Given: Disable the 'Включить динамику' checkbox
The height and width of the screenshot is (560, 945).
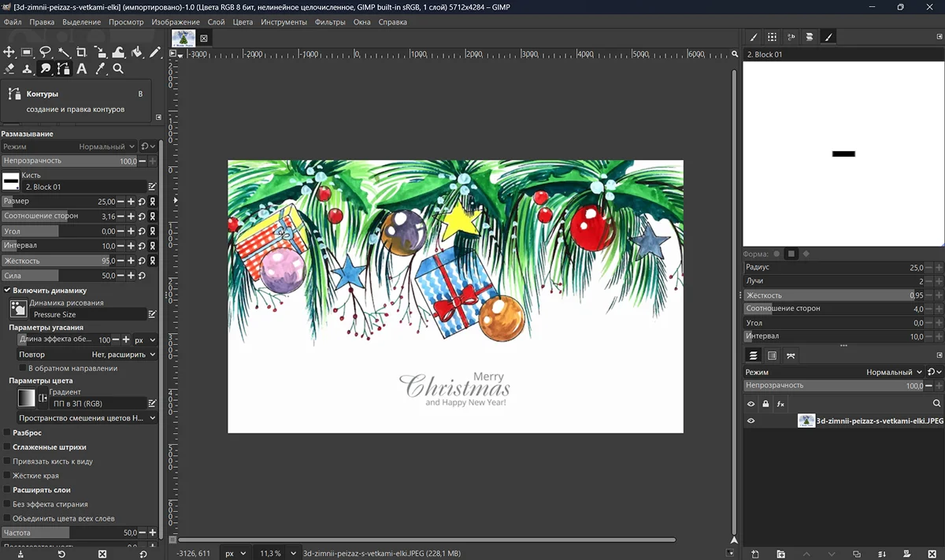Looking at the screenshot, I should pyautogui.click(x=7, y=291).
